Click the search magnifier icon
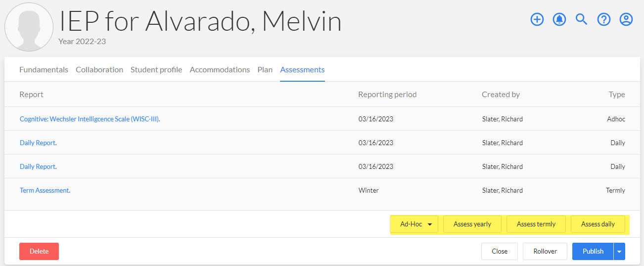The width and height of the screenshot is (644, 266). [582, 19]
